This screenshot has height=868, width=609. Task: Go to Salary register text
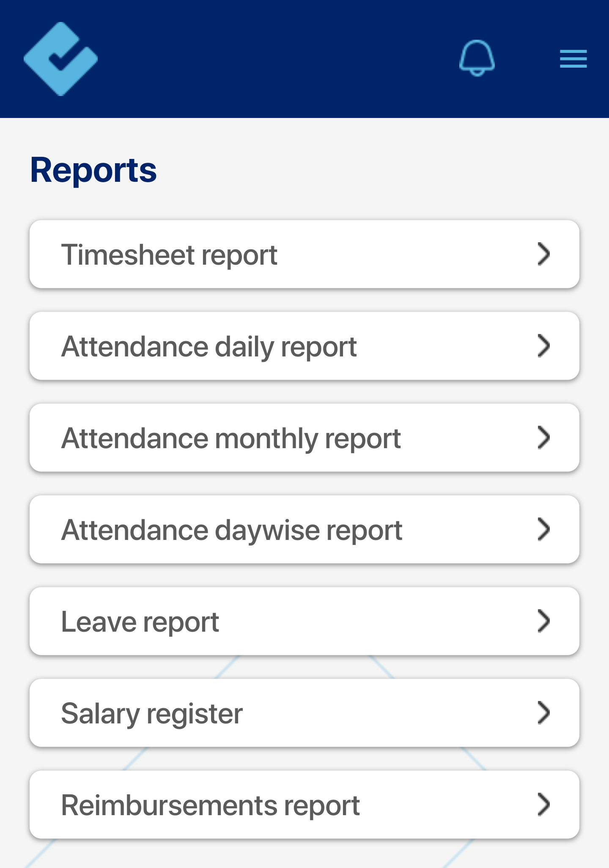coord(152,714)
